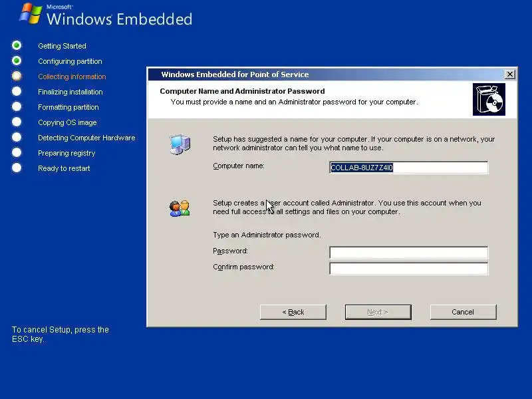This screenshot has height=399, width=532.
Task: Click the Next button
Action: 378,312
